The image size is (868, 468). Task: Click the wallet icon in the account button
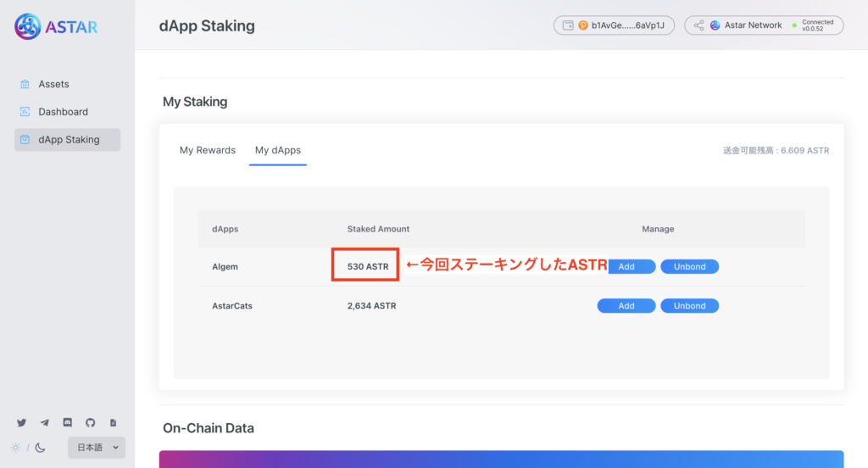point(568,25)
